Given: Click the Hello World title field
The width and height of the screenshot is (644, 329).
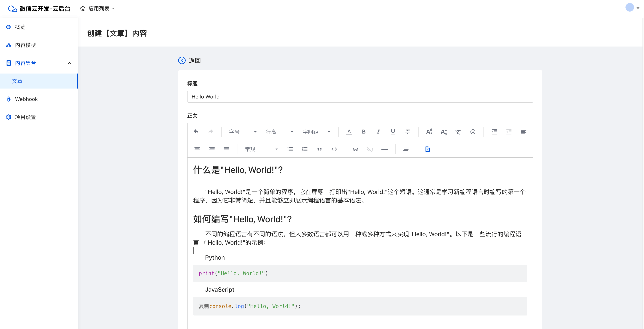Looking at the screenshot, I should (x=360, y=96).
